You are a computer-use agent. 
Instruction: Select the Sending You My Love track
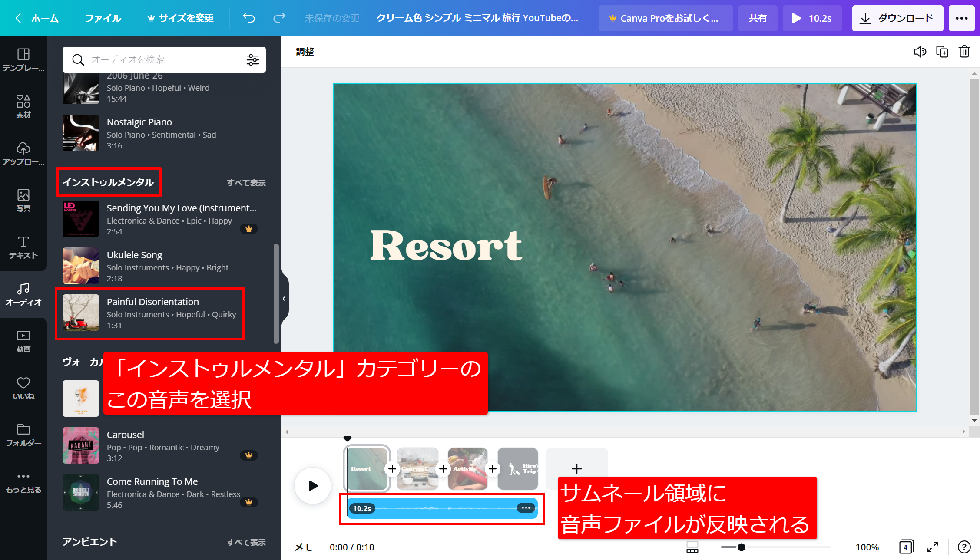[164, 219]
